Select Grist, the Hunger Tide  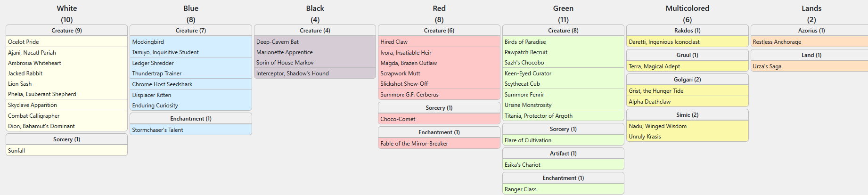pos(656,91)
